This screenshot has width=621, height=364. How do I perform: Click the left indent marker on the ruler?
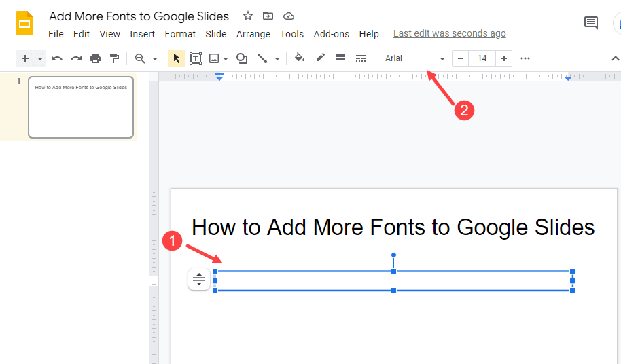(219, 76)
